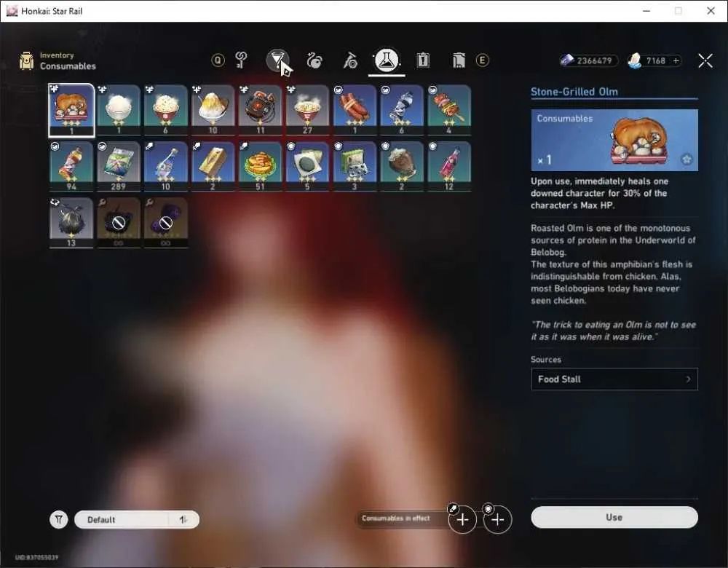Select the Consumables flask tab
The height and width of the screenshot is (568, 728).
point(387,60)
